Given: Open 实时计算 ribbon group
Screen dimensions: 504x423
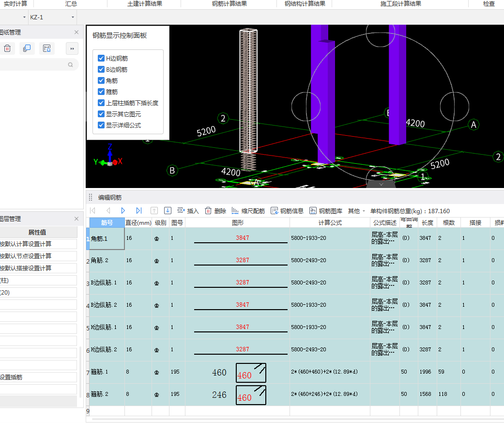Looking at the screenshot, I should 15,3.
